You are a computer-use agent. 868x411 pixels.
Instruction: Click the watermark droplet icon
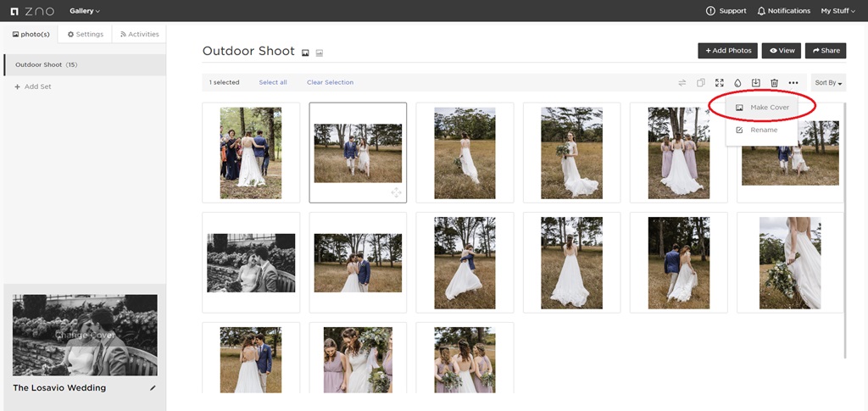point(737,83)
